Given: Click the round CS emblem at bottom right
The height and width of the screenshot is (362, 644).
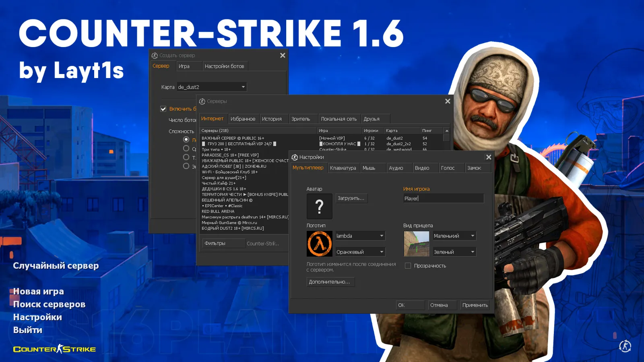Looking at the screenshot, I should pos(625,346).
